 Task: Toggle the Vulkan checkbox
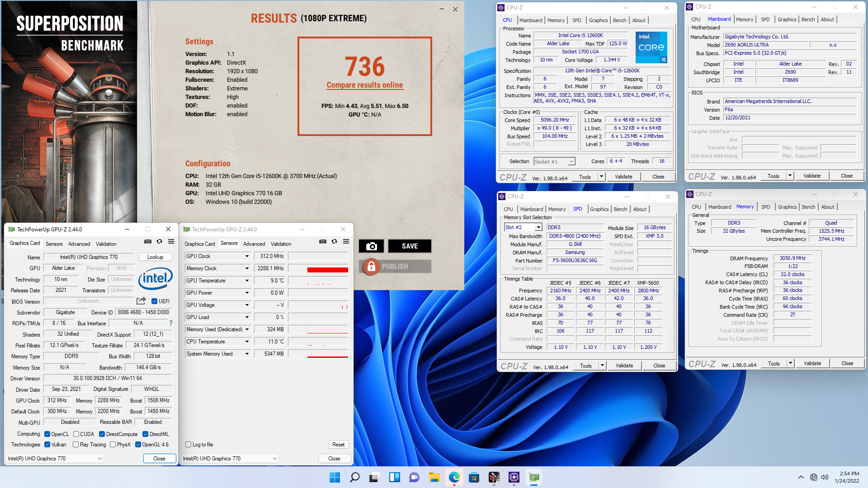tap(47, 445)
